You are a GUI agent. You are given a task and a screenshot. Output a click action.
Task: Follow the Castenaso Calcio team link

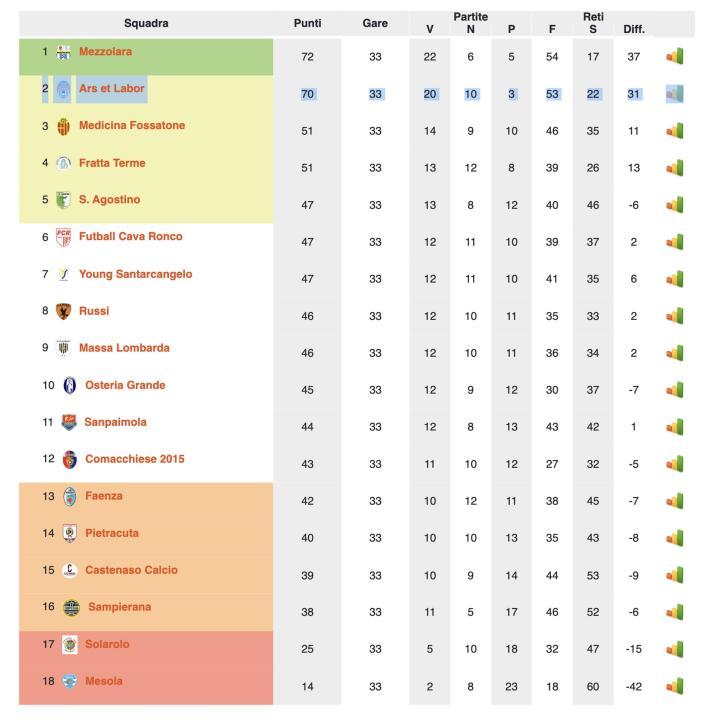[131, 570]
